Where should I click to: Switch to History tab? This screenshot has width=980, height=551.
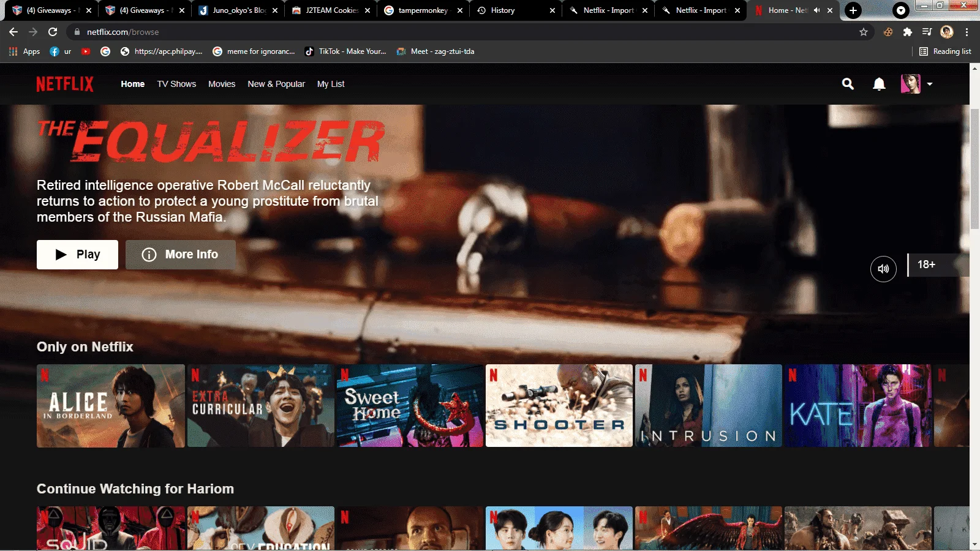pos(516,10)
